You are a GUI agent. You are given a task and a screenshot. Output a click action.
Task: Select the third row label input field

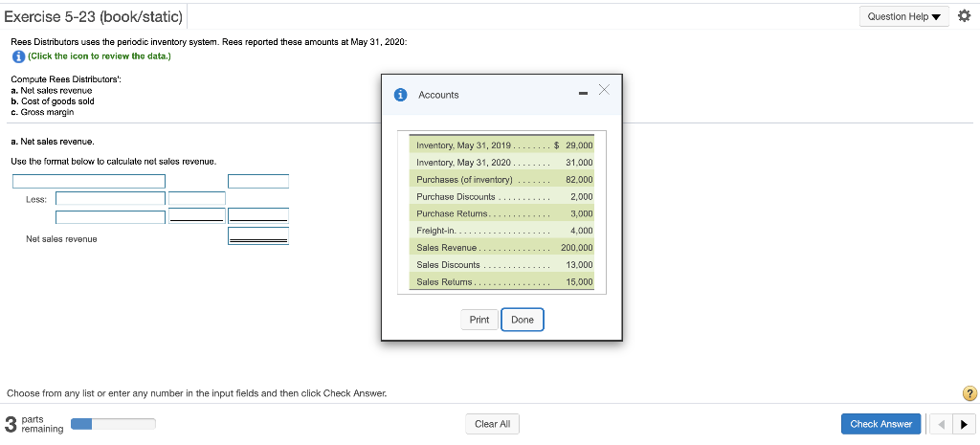(x=111, y=217)
